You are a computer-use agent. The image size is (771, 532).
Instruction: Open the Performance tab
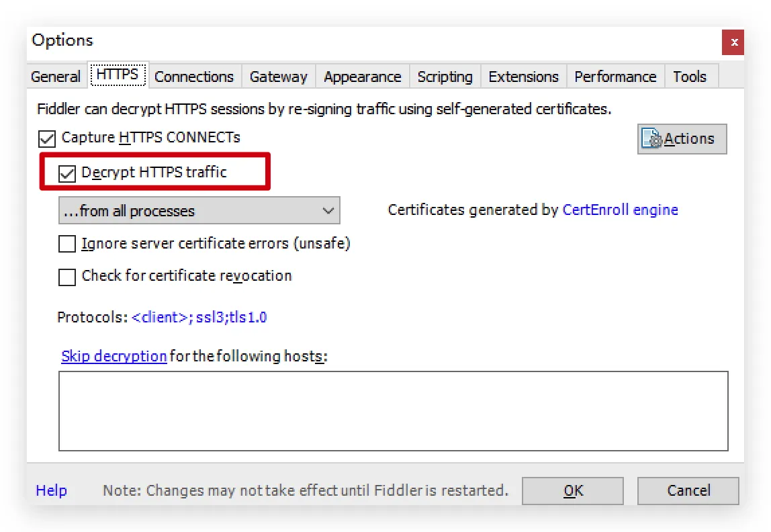pyautogui.click(x=616, y=77)
